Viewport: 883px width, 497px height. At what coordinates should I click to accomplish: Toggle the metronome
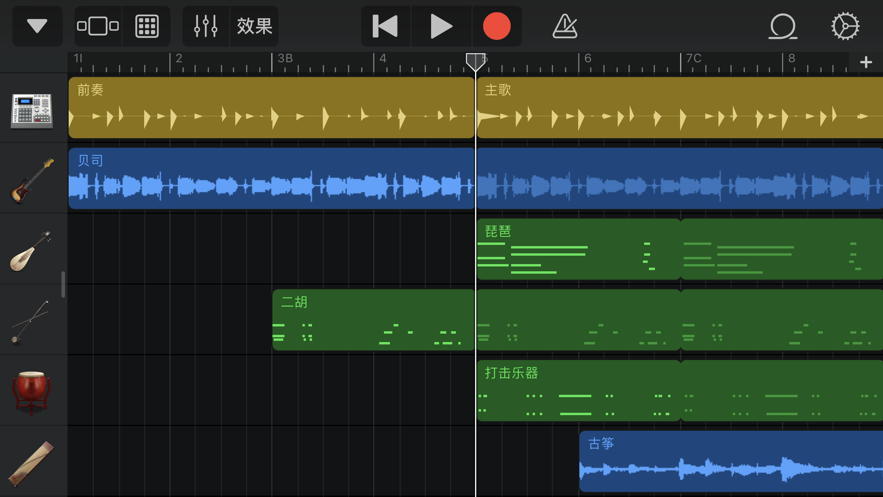[565, 26]
